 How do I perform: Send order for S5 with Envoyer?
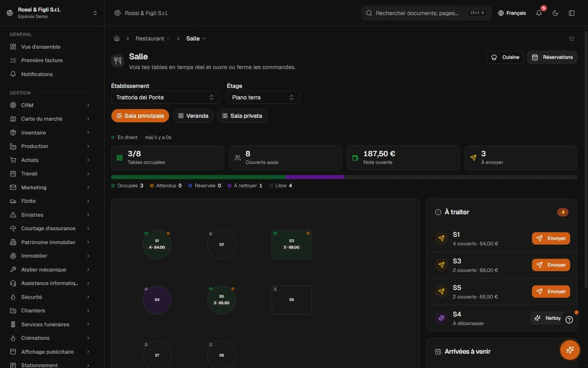tap(551, 292)
